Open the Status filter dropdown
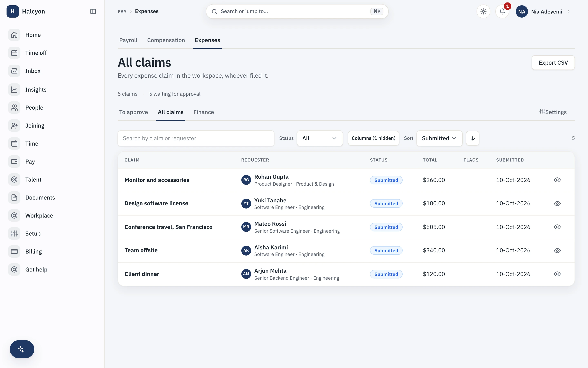588x368 pixels. coord(320,138)
